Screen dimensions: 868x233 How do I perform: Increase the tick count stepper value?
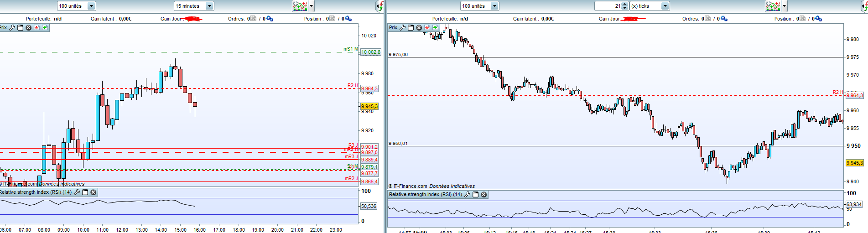[x=625, y=4]
